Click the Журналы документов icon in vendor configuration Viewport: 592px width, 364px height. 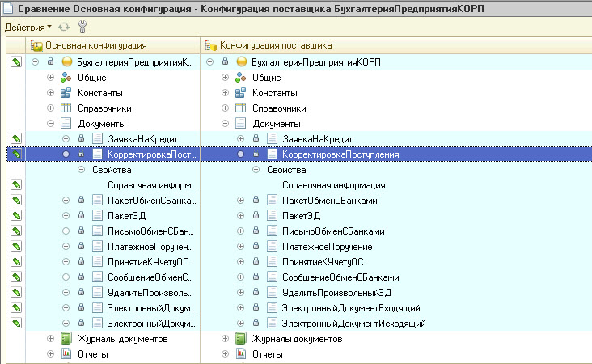coord(240,339)
